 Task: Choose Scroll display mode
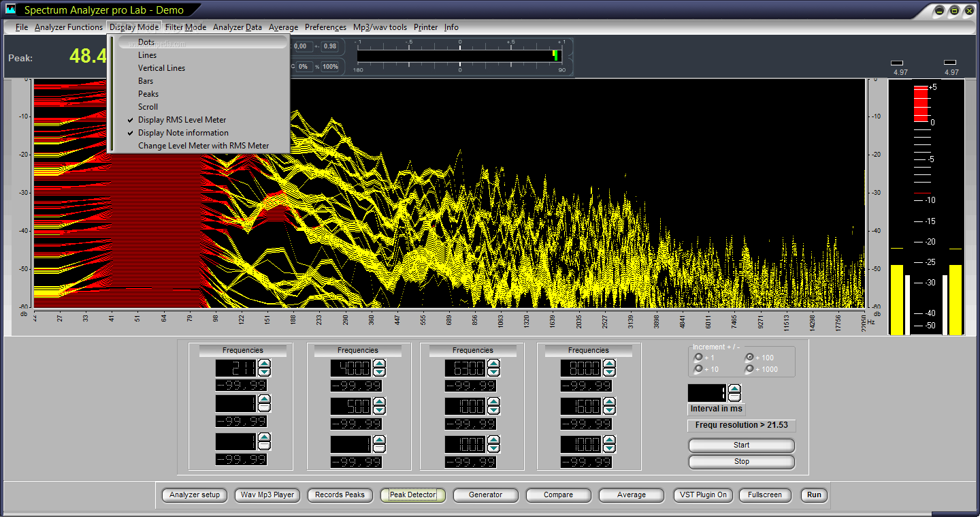point(202,107)
